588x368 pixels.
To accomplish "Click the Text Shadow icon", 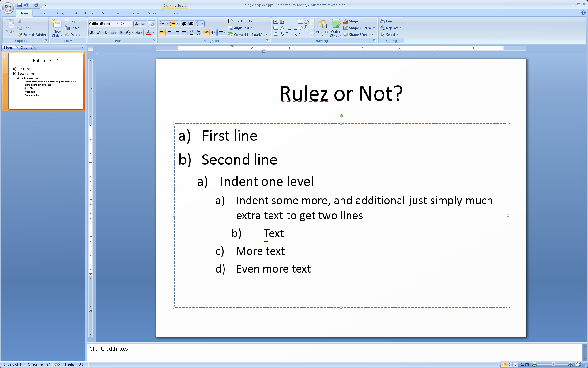I will pyautogui.click(x=121, y=33).
